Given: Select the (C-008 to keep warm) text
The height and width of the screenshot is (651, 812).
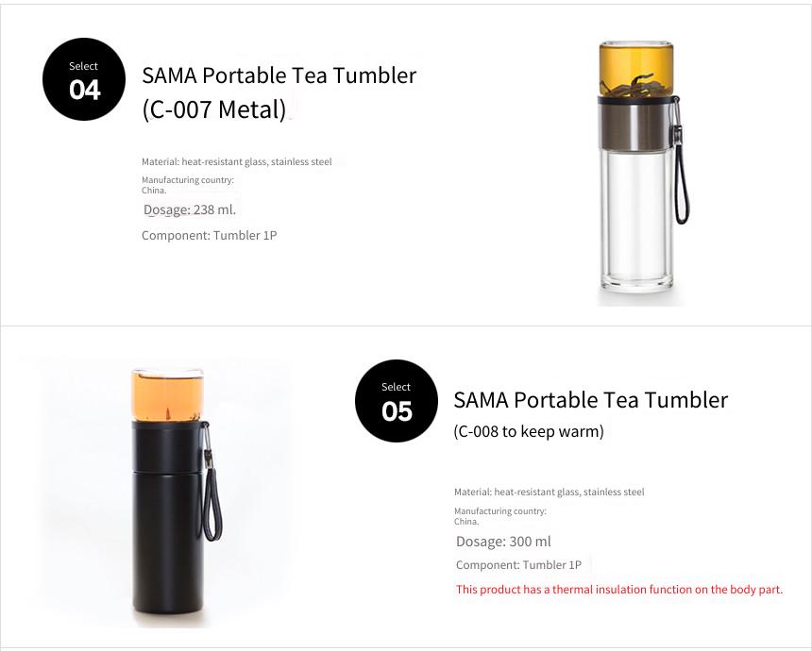Looking at the screenshot, I should [529, 431].
